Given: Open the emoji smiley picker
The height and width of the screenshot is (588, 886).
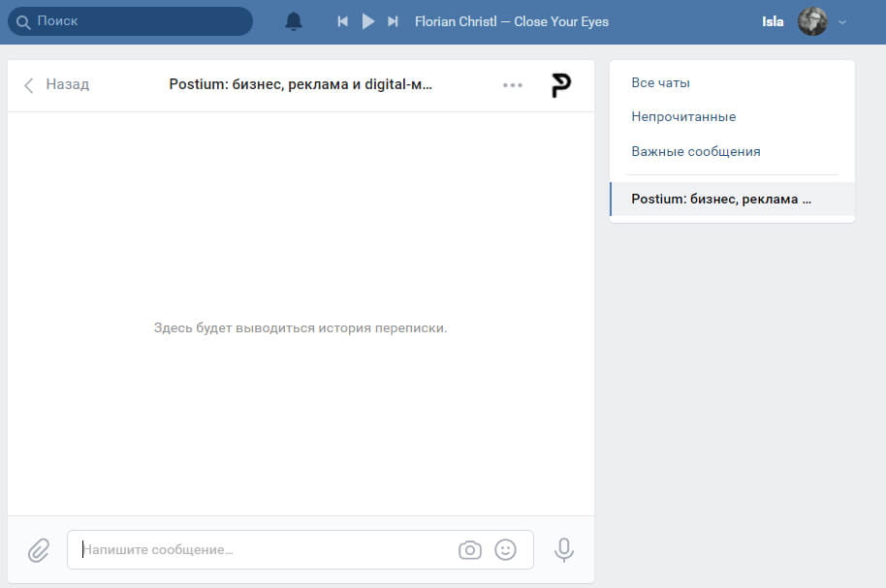Looking at the screenshot, I should tap(505, 550).
